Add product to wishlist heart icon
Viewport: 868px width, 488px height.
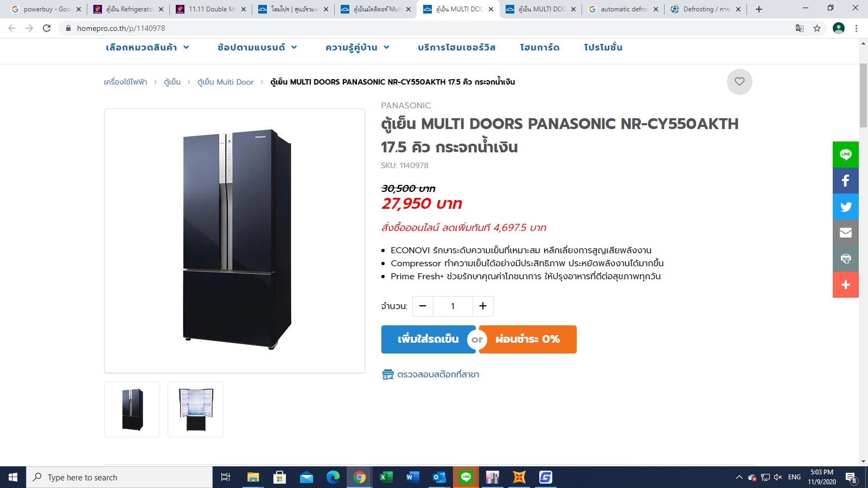click(x=739, y=82)
